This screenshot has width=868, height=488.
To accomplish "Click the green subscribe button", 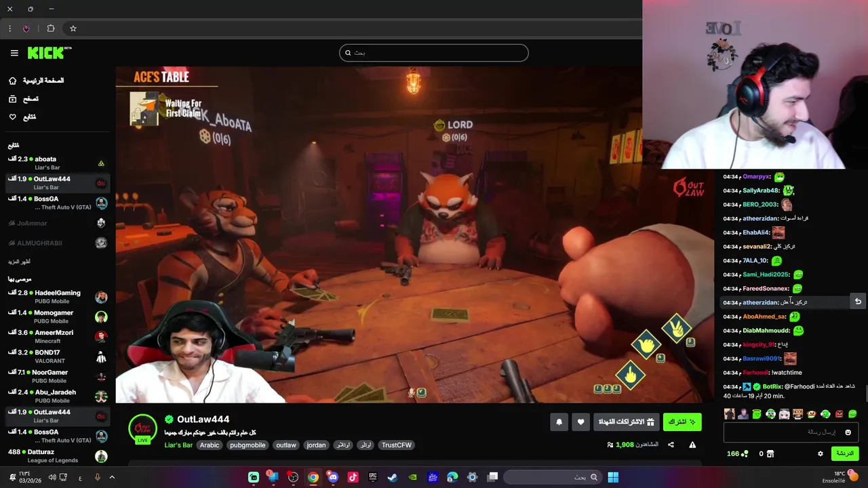I will coord(682,422).
